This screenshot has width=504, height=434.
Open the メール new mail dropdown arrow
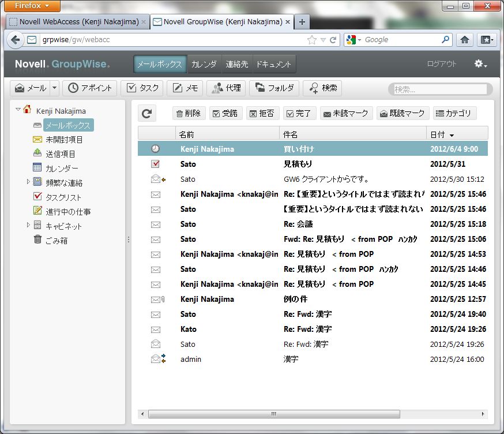55,88
